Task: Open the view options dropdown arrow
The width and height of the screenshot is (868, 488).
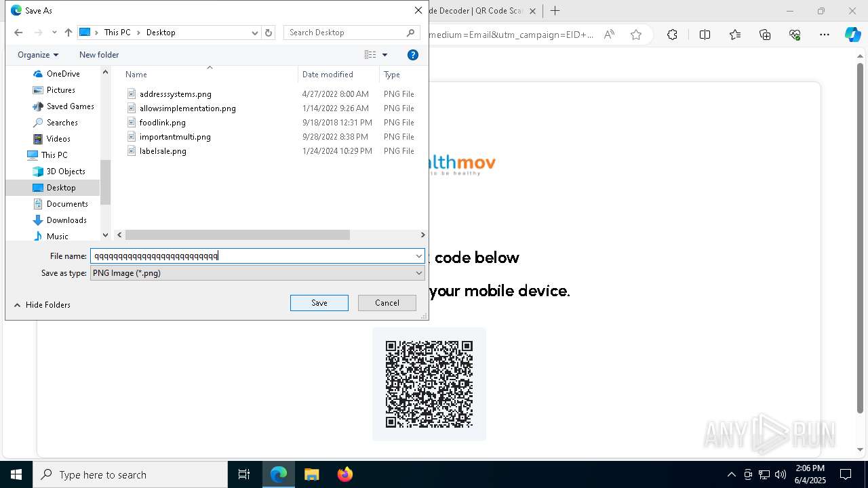Action: [384, 55]
